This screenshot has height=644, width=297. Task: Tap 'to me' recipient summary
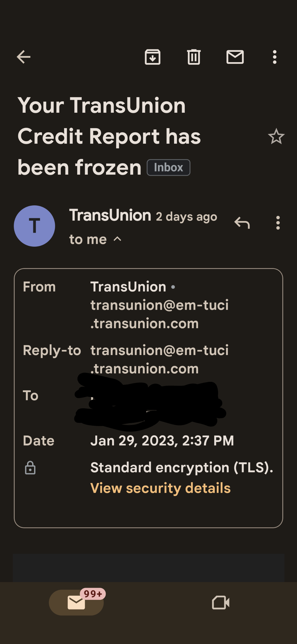88,239
